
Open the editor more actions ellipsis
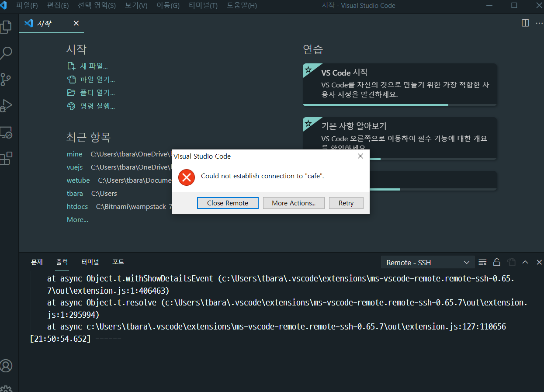coord(539,23)
